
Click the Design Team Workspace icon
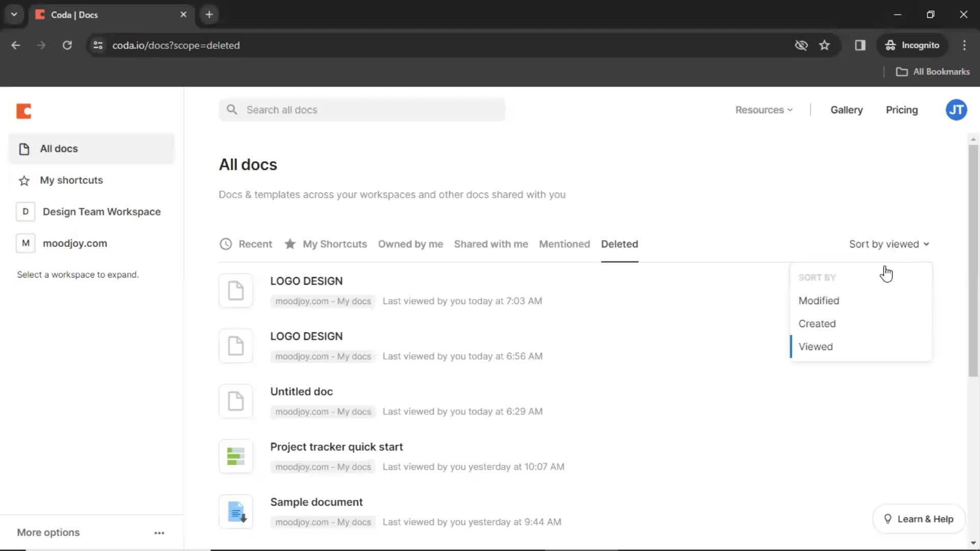coord(26,211)
